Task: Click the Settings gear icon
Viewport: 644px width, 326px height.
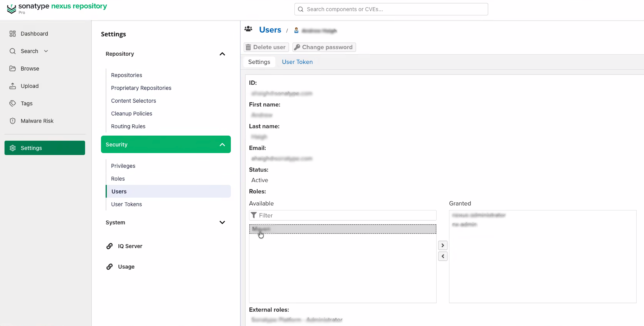Action: (13, 148)
